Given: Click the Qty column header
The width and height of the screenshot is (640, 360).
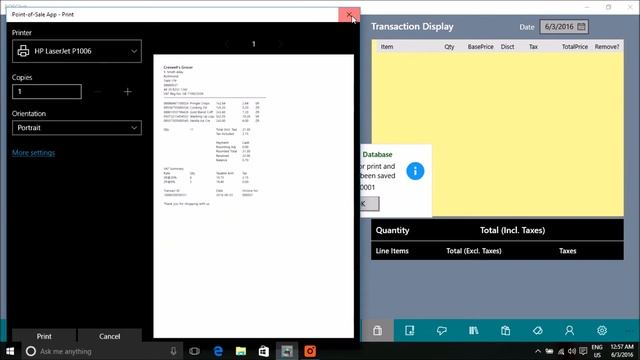Looking at the screenshot, I should pos(449,47).
